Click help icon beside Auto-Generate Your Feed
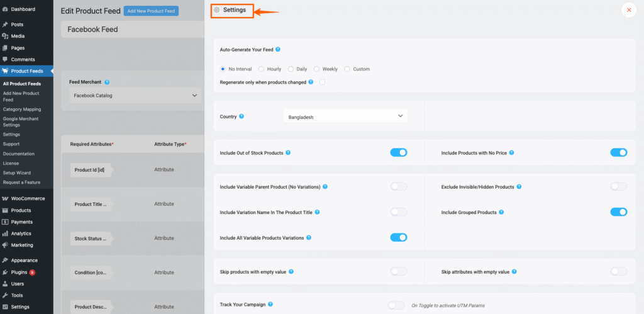Image resolution: width=644 pixels, height=314 pixels. 277,49
